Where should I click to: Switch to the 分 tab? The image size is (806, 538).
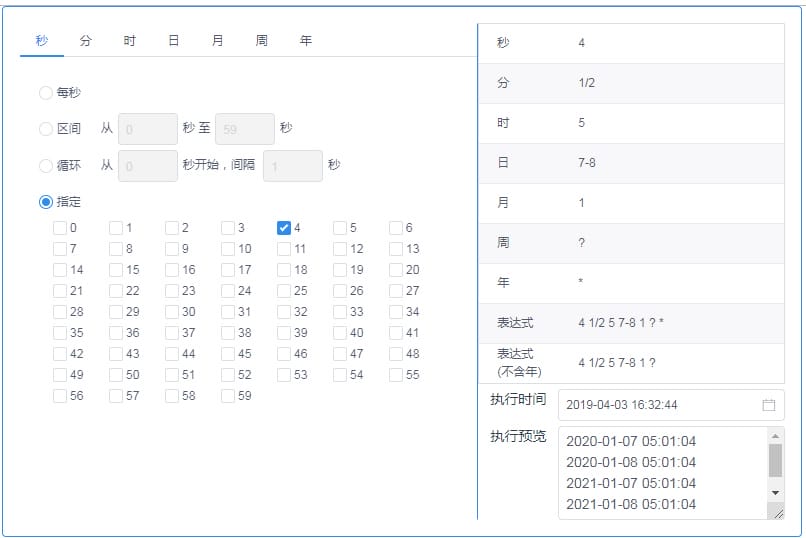click(86, 41)
